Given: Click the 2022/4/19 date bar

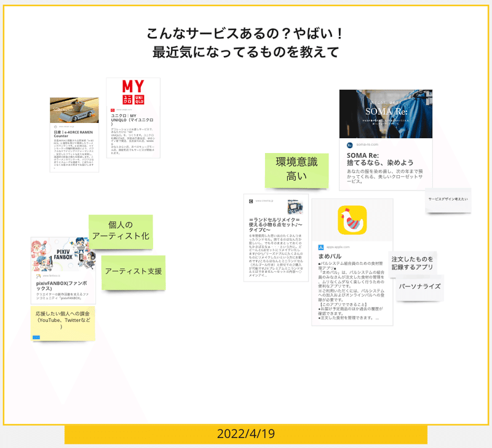Looking at the screenshot, I should pyautogui.click(x=246, y=434).
